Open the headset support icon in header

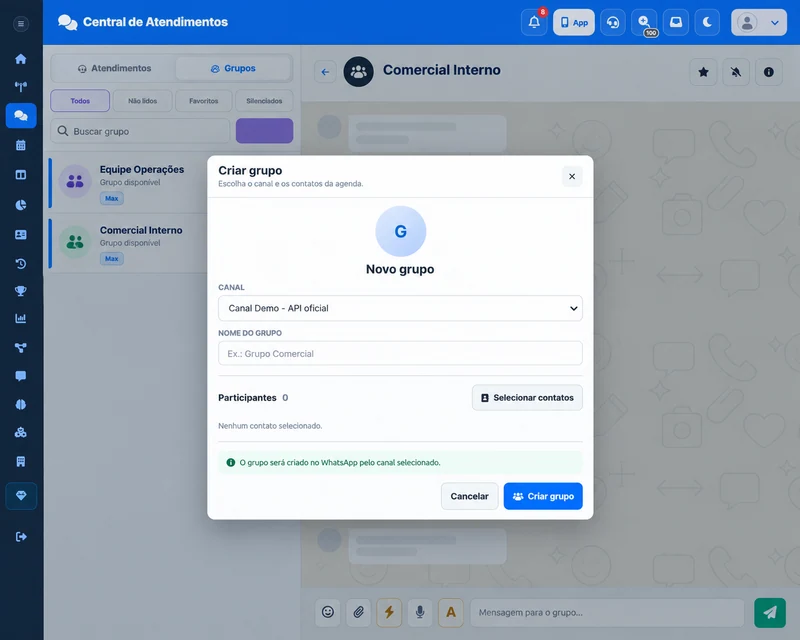click(x=613, y=22)
